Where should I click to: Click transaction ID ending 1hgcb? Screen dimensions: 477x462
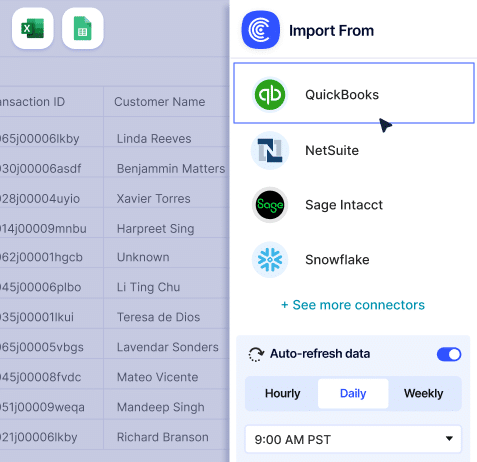pos(41,257)
